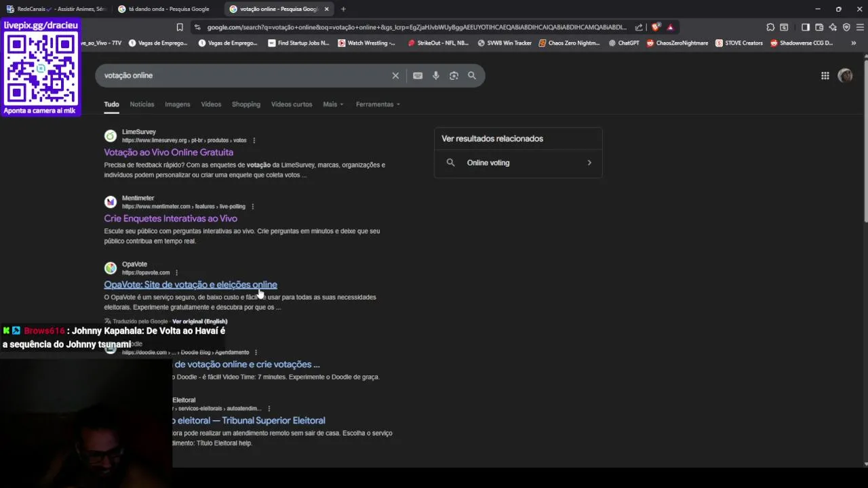Open the ChatGPT bookmark

point(624,43)
